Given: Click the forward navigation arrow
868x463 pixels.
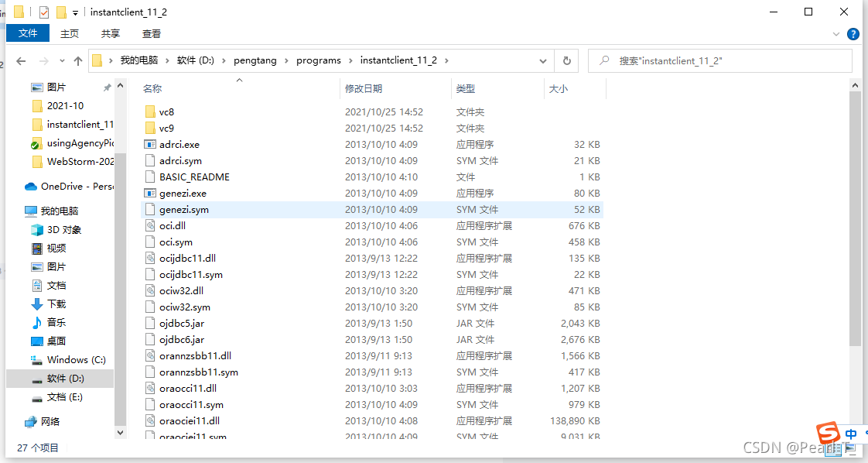Looking at the screenshot, I should (44, 61).
